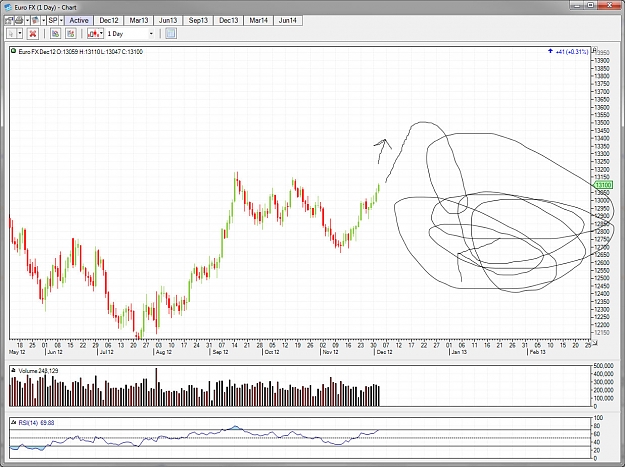
Task: Switch to the Dec13 contract tab
Action: [228, 20]
